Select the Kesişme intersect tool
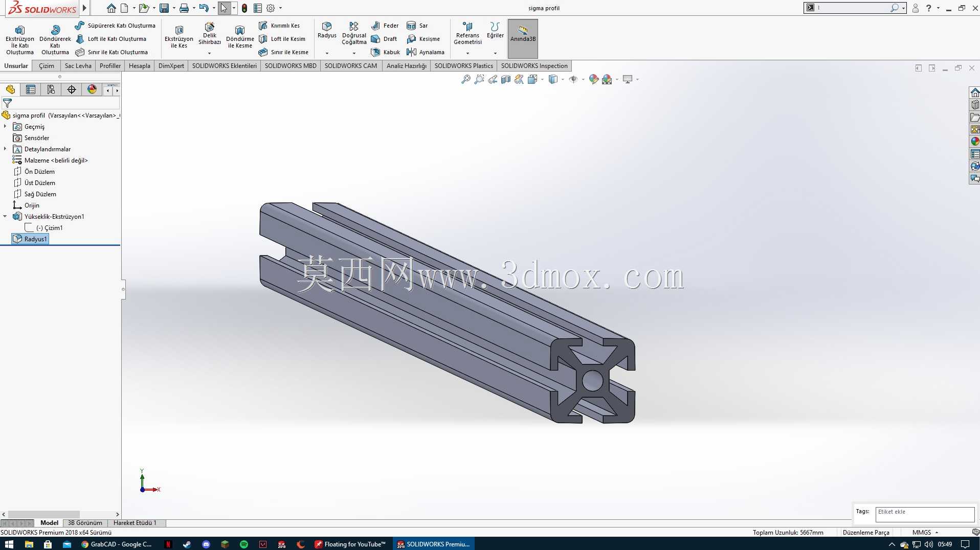The height and width of the screenshot is (550, 980). pyautogui.click(x=424, y=39)
